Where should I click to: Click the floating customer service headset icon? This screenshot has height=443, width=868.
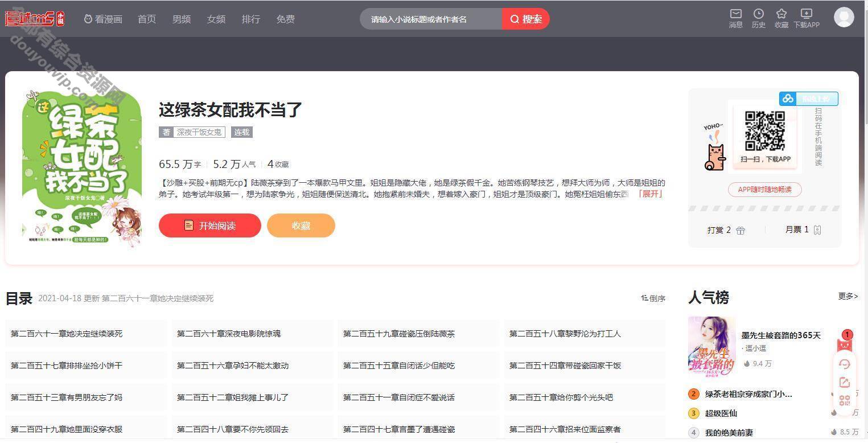pos(845,364)
